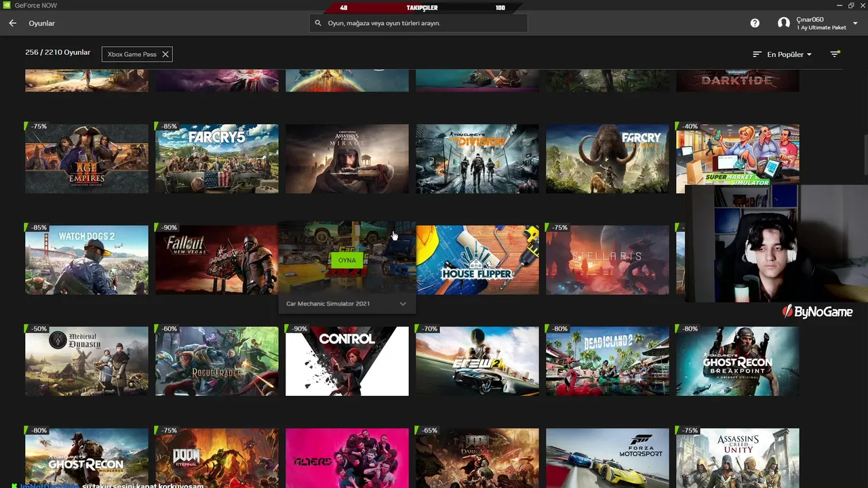Viewport: 868px width, 488px height.
Task: Go back using the arrow next to Oyunlar
Action: coord(12,23)
